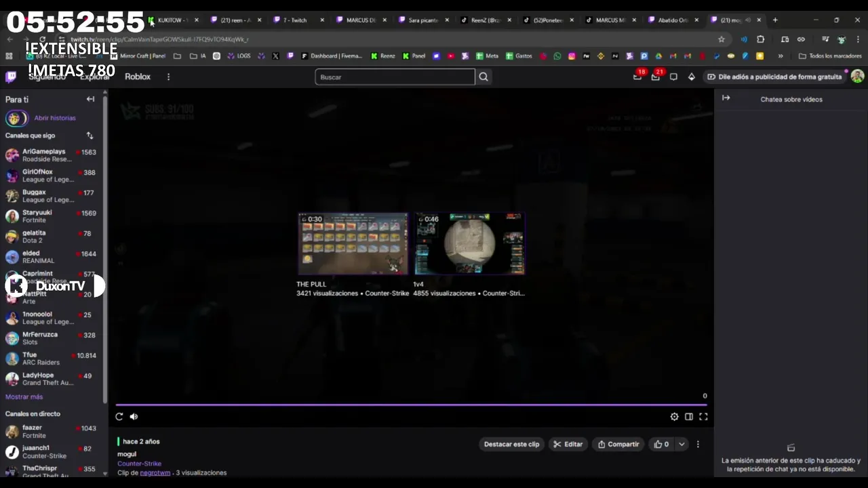Viewport: 868px width, 488px height.
Task: Open 1nonoolol channel
Action: click(x=52, y=318)
